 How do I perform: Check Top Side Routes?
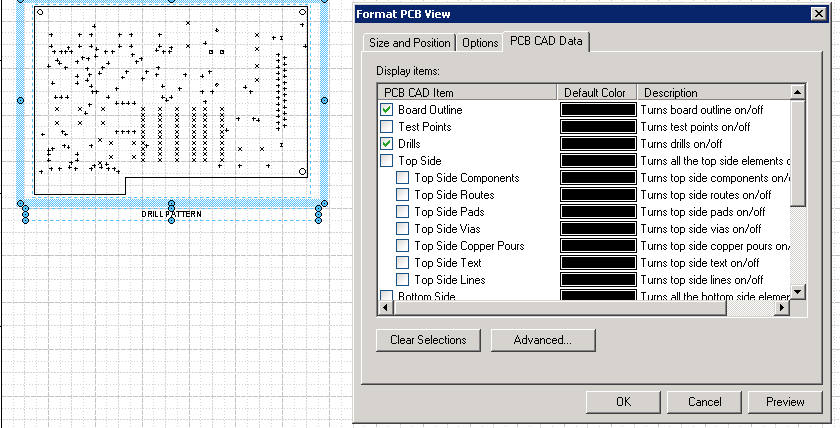(402, 195)
